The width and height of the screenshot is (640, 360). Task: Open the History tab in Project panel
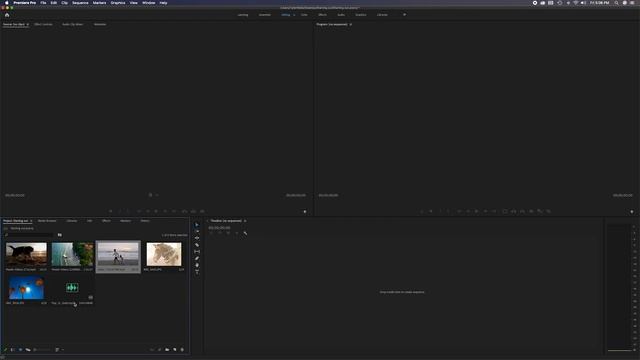click(145, 221)
